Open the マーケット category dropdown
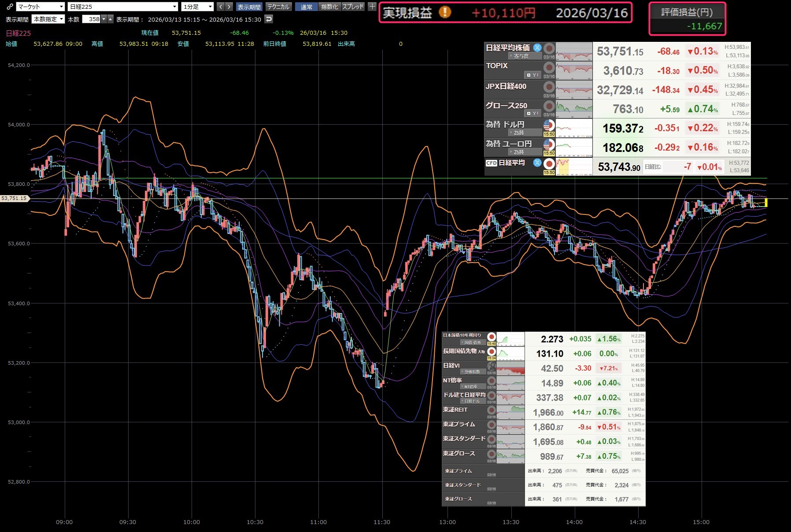This screenshot has height=532, width=791. click(x=41, y=7)
